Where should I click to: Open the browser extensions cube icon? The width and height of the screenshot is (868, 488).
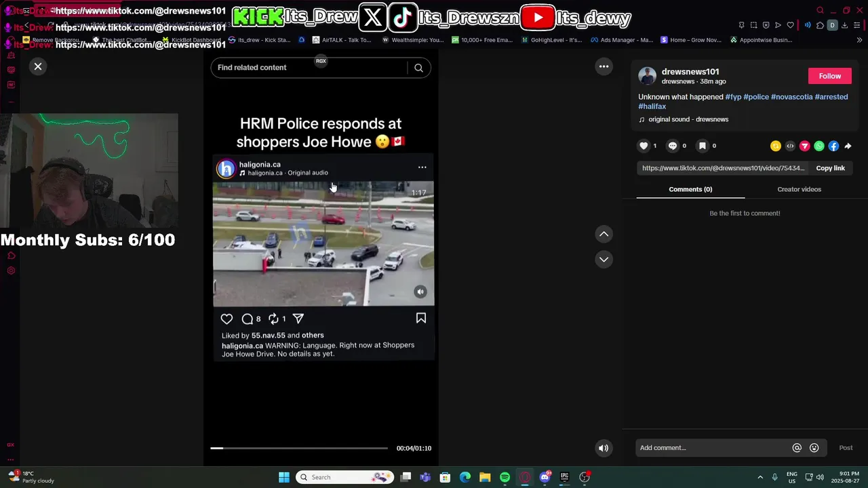820,25
